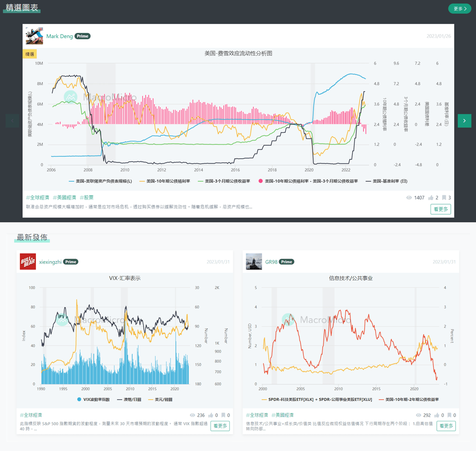The width and height of the screenshot is (476, 451).
Task: Open GR98 profile avatar image
Action: [254, 262]
